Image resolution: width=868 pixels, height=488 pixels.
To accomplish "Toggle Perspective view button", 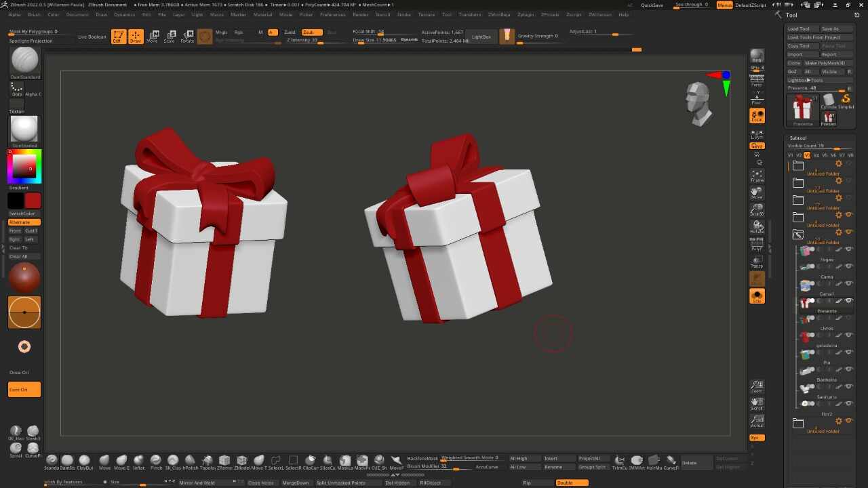I will 757,81.
